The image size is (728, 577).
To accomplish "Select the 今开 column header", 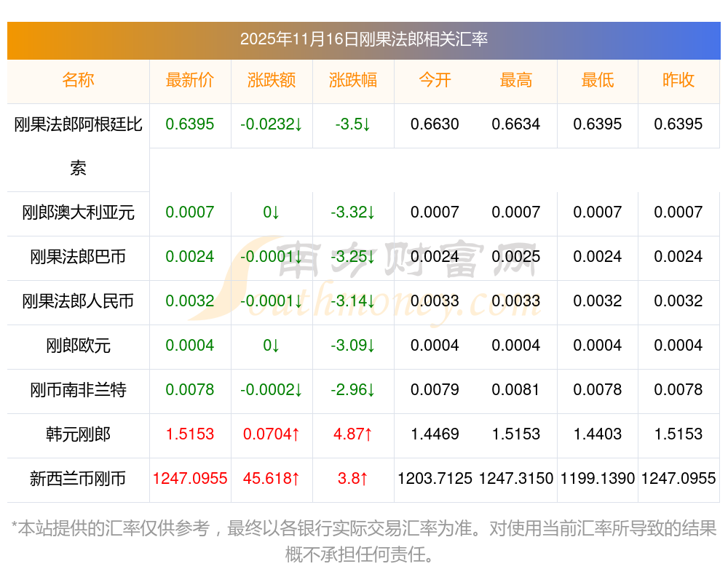I will (x=435, y=80).
